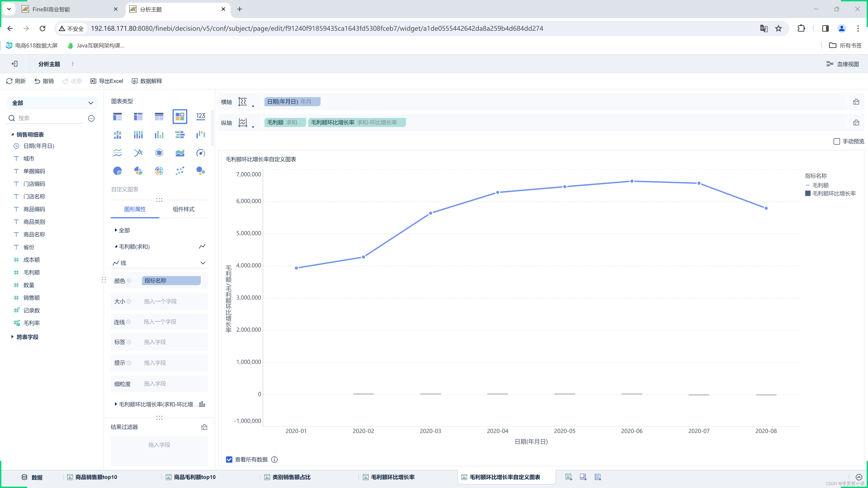Viewport: 868px width, 488px height.
Task: Expand the 毛利额环比增长率 attribute section
Action: [x=116, y=404]
